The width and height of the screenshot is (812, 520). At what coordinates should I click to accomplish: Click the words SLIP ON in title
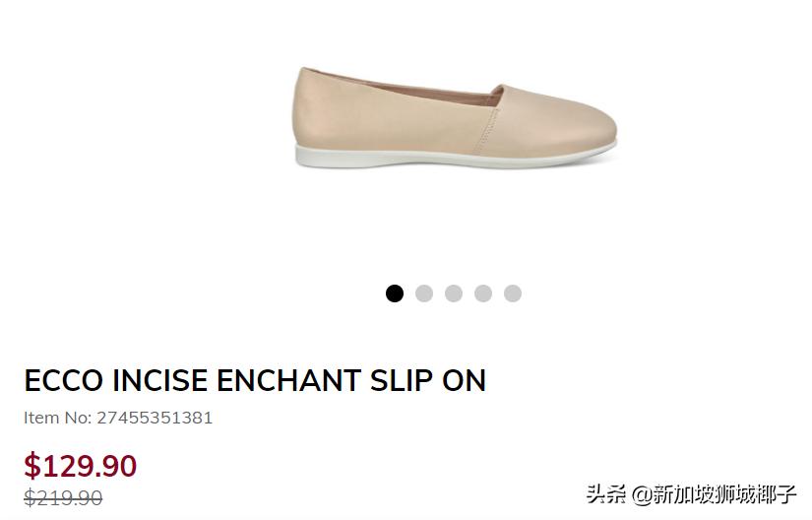coord(428,381)
